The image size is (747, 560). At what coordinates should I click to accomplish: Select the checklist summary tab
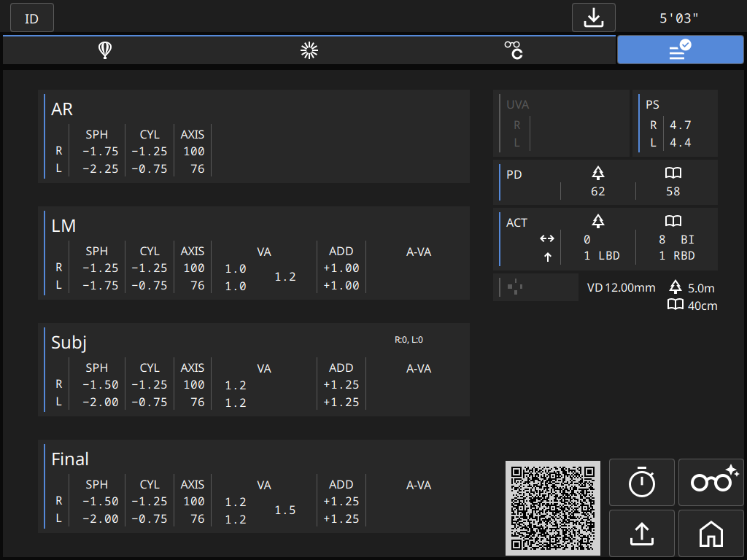[x=680, y=50]
